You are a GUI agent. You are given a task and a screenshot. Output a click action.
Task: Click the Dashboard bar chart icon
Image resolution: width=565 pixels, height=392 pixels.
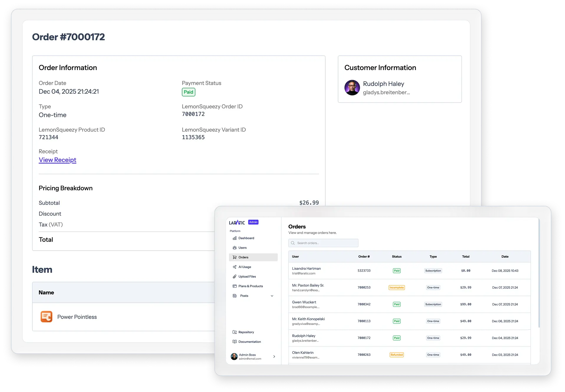tap(235, 238)
